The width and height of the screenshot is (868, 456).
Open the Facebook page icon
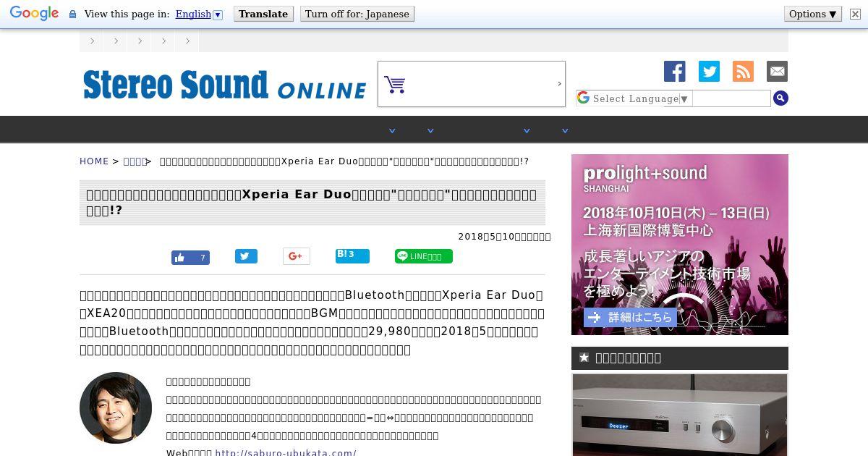pos(675,71)
